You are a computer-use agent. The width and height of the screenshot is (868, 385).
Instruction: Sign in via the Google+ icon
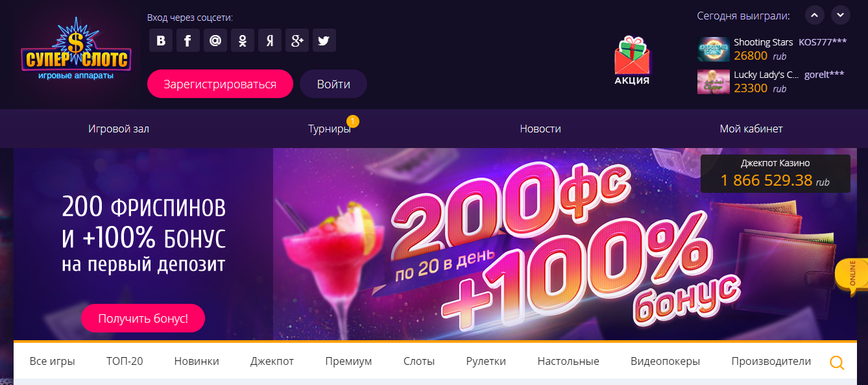[297, 40]
